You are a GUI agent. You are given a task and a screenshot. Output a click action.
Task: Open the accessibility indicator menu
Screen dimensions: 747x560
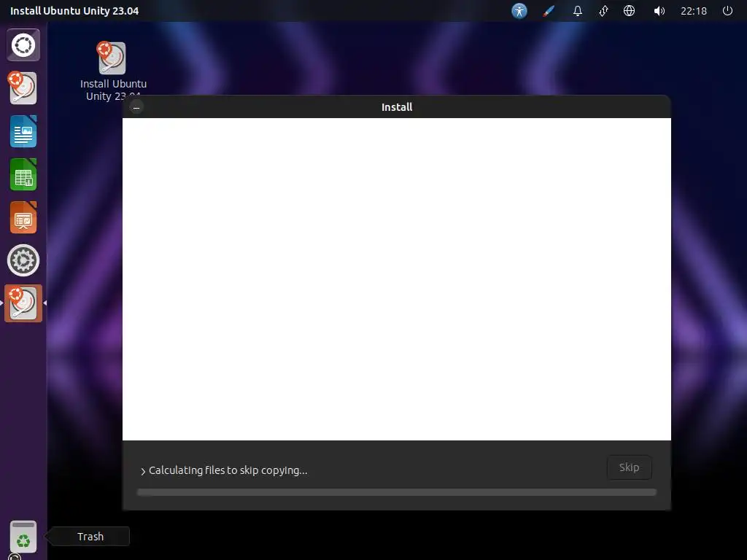coord(519,10)
